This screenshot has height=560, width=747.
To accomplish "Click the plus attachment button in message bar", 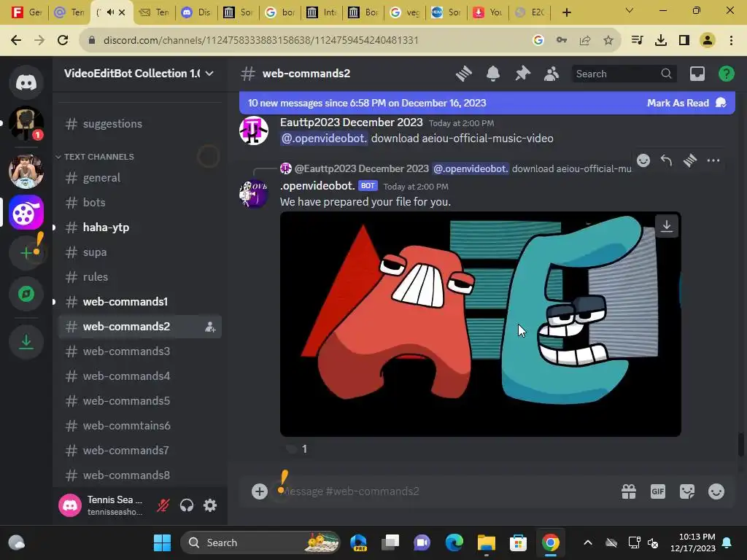I will tap(260, 491).
